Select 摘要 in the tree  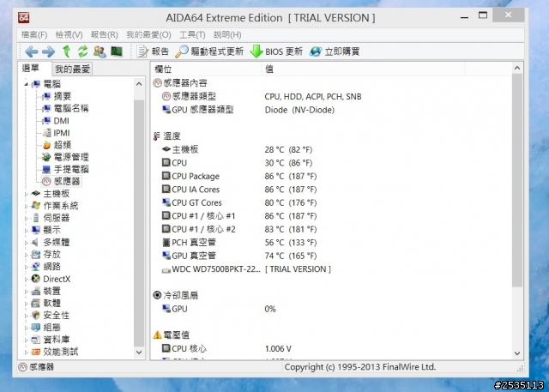pyautogui.click(x=62, y=96)
